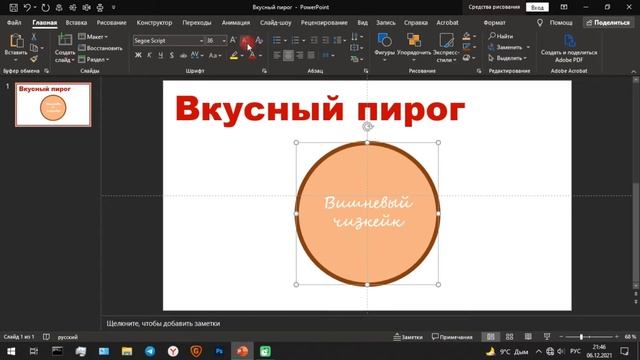The width and height of the screenshot is (640, 360).
Task: Click the text highlight color marker
Action: click(x=234, y=56)
